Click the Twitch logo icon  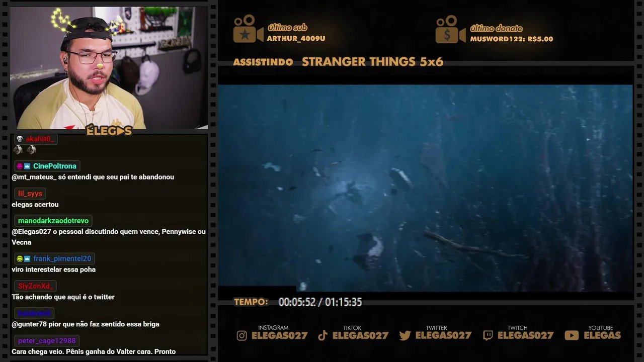pyautogui.click(x=488, y=335)
